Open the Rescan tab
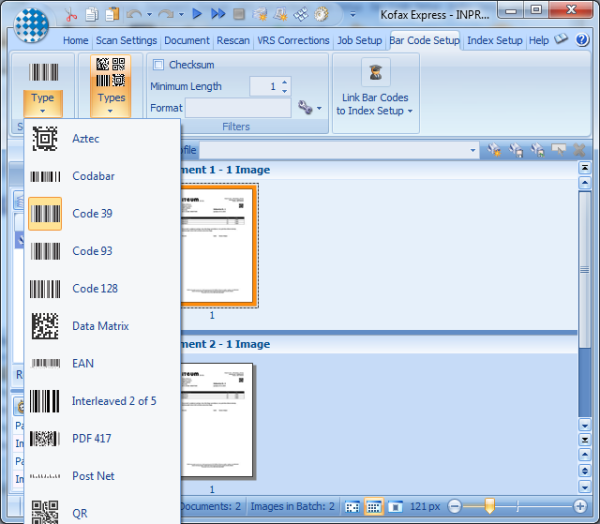This screenshot has width=600, height=524. pyautogui.click(x=233, y=40)
